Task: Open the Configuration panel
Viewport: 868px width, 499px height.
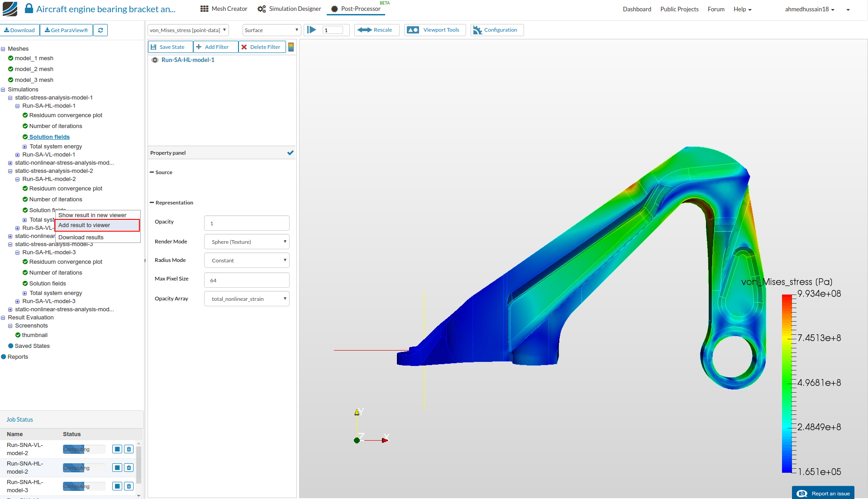Action: 496,30
